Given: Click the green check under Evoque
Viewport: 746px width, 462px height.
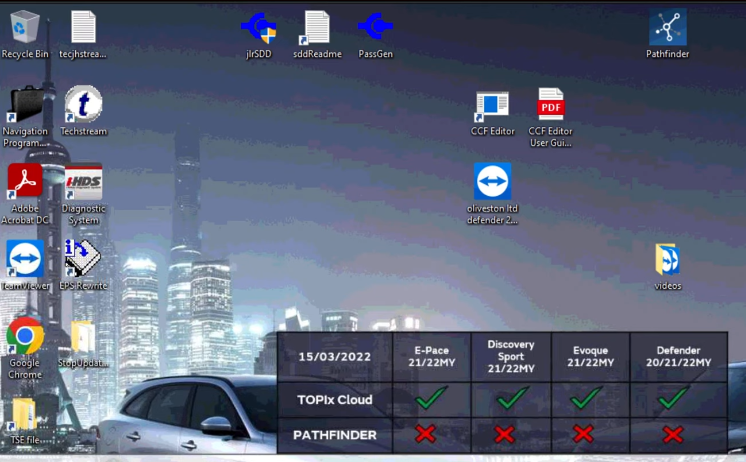Looking at the screenshot, I should 586,397.
